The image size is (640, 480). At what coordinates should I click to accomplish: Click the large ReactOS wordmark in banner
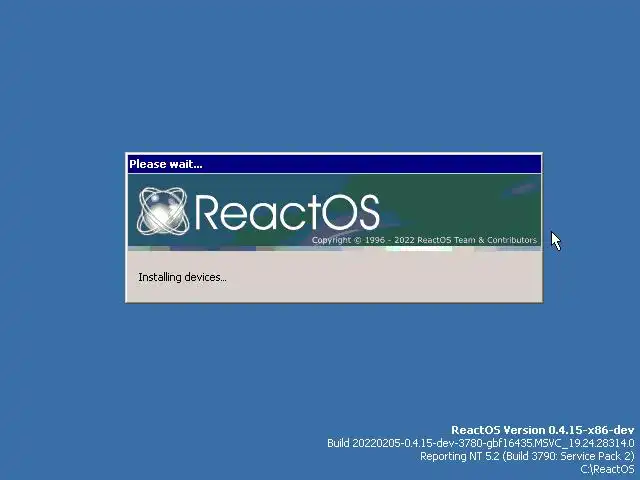[x=288, y=212]
